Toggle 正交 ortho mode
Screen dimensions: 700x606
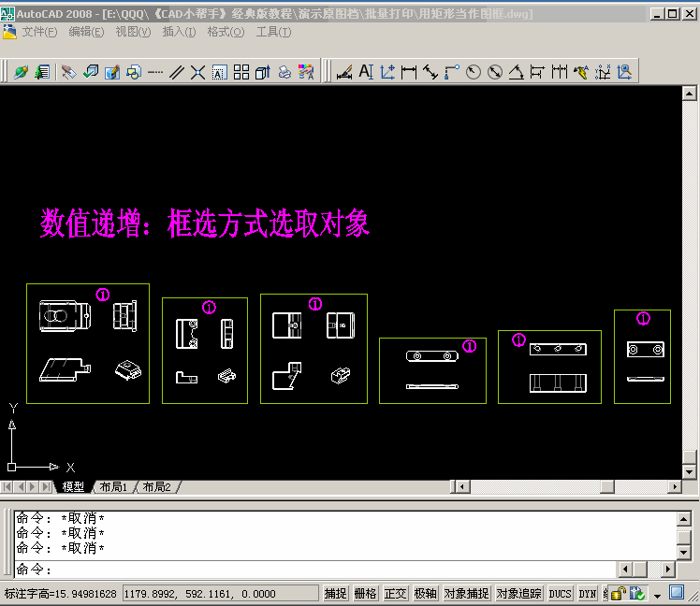point(395,594)
